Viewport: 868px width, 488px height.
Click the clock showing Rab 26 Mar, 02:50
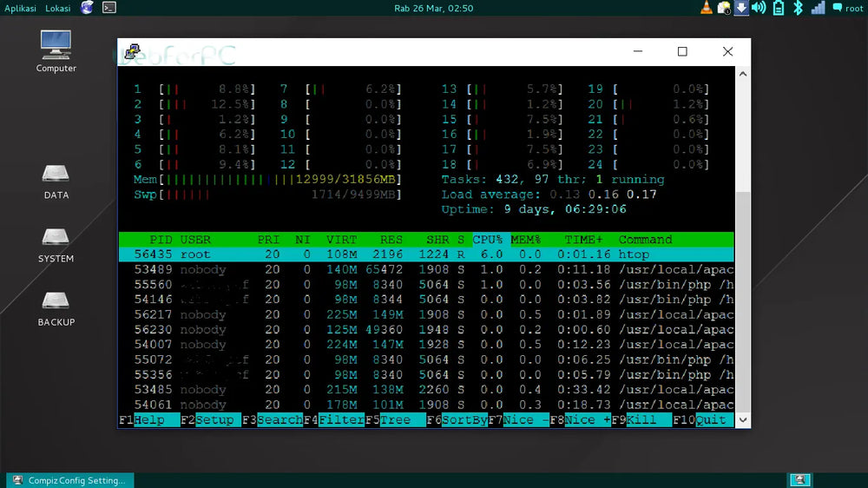(433, 9)
